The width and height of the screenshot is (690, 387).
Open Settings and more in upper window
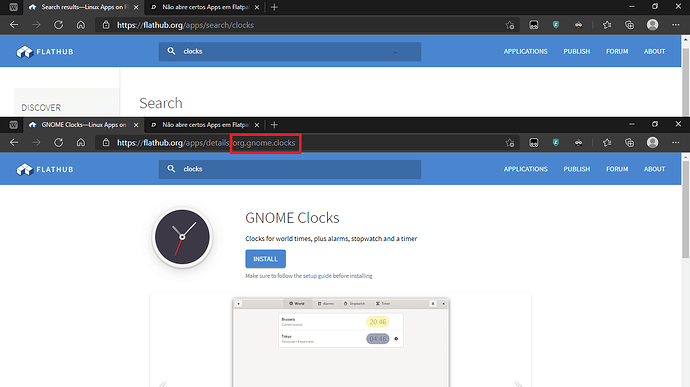click(675, 25)
